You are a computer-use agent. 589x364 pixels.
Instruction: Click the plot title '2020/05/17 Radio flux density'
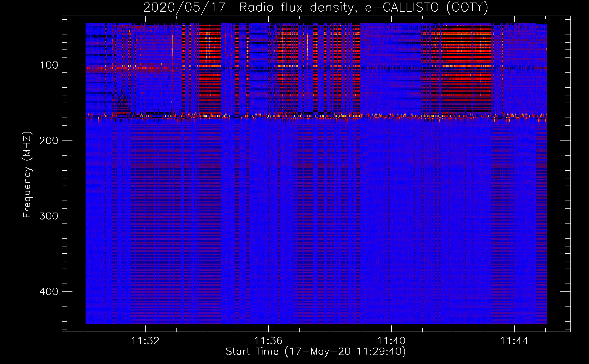click(x=316, y=7)
